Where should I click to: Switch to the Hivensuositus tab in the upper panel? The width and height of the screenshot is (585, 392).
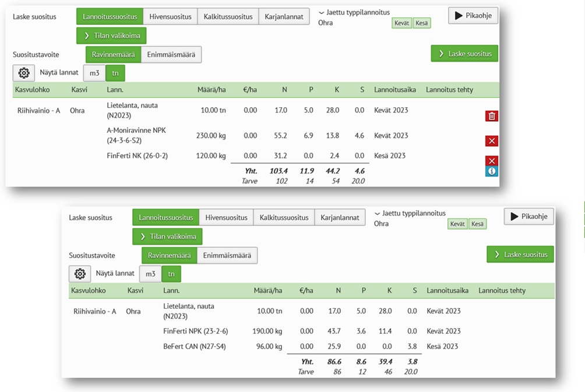click(x=170, y=16)
